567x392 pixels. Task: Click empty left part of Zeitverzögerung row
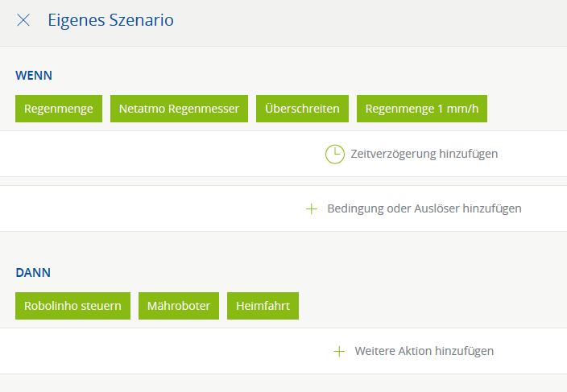[121, 154]
